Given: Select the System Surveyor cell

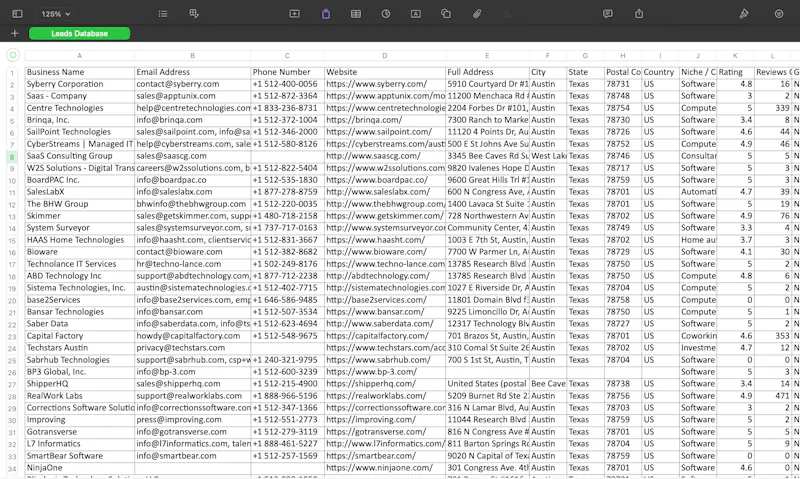Looking at the screenshot, I should [80, 228].
